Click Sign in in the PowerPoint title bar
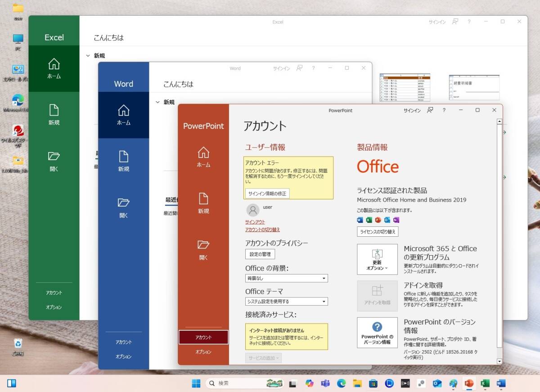540x392 pixels. click(412, 110)
